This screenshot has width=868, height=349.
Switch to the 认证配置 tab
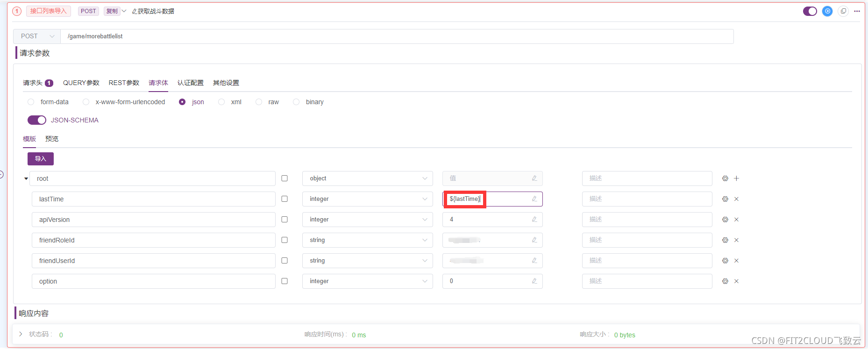tap(191, 83)
